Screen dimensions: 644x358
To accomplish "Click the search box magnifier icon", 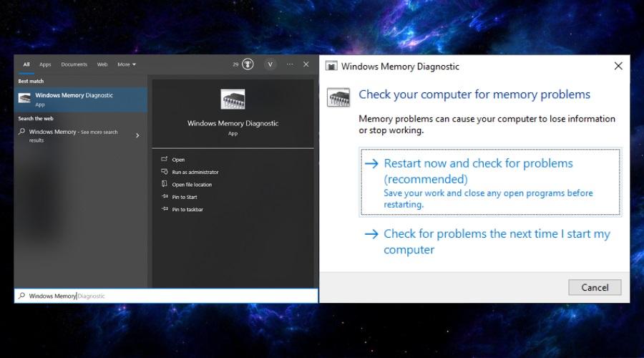I will (x=21, y=296).
